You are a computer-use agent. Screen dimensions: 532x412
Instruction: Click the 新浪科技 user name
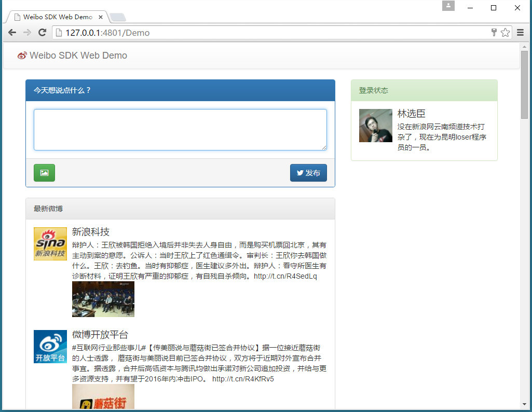[x=91, y=232]
